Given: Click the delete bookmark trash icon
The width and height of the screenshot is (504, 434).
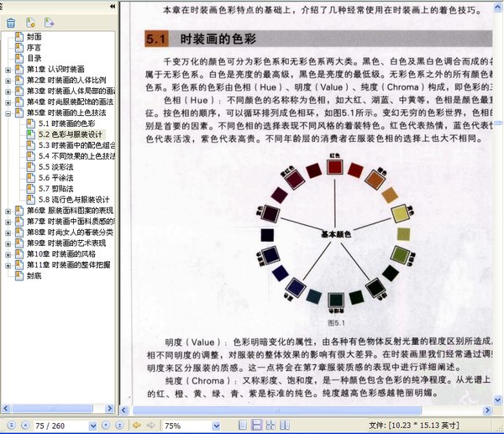Looking at the screenshot, I should (x=11, y=23).
